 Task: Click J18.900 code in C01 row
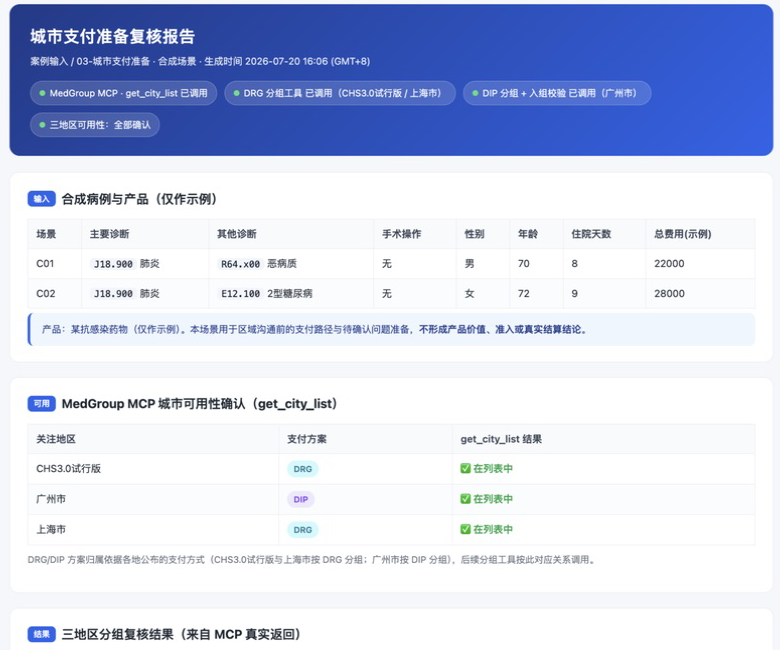(113, 264)
